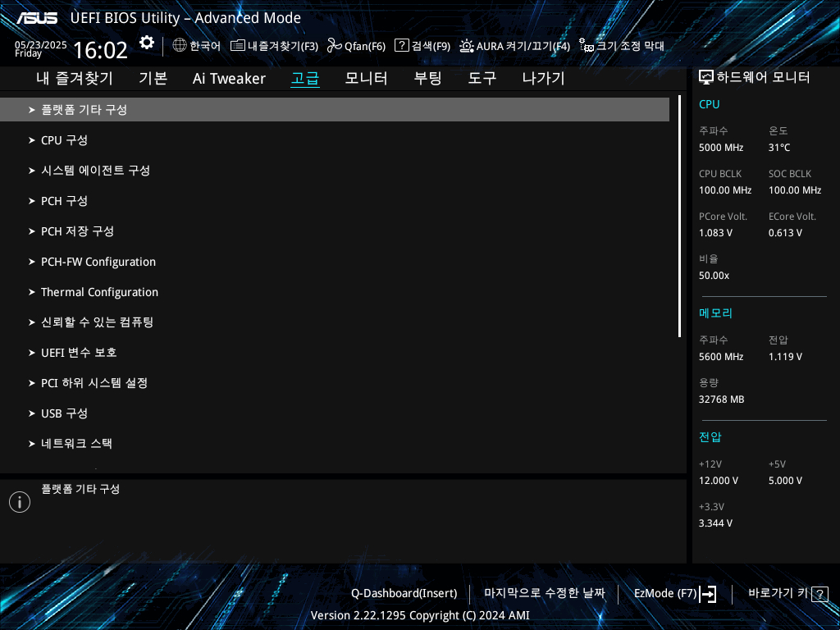Click 전압 section heading
Image resolution: width=840 pixels, height=630 pixels.
(710, 436)
